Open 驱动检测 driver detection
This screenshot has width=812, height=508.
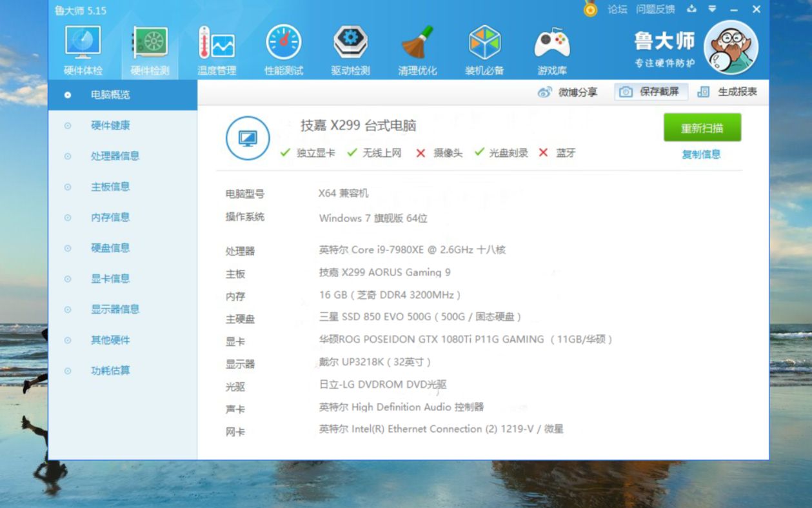[x=350, y=51]
